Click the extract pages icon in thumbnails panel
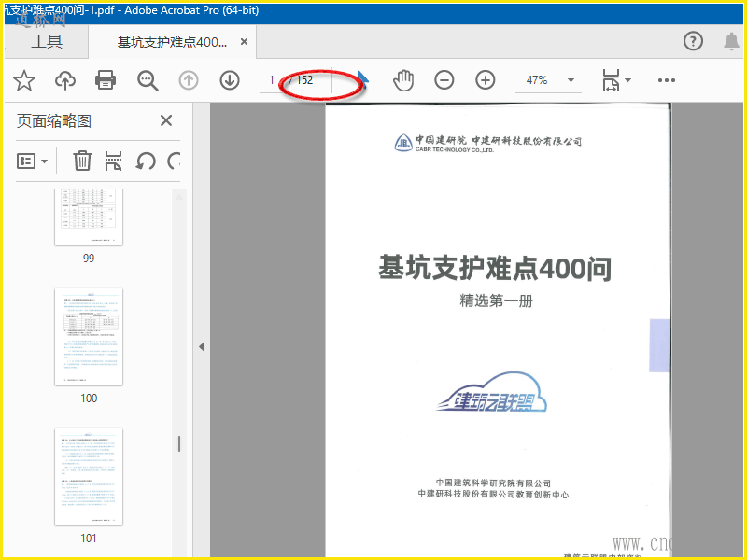Screen dimensions: 747x560 tap(113, 161)
